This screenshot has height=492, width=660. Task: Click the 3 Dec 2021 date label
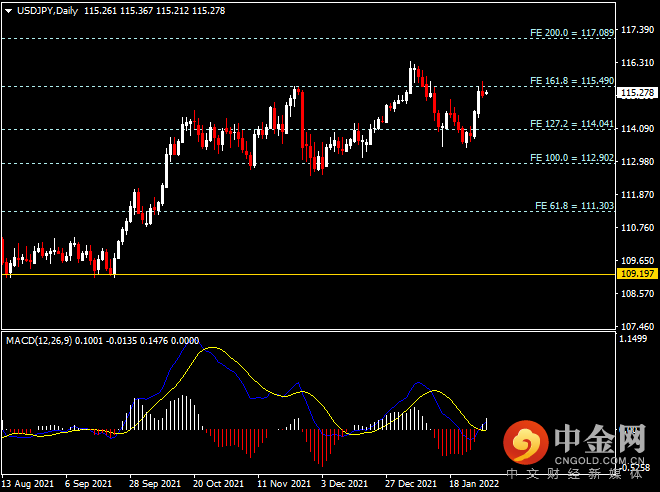pyautogui.click(x=344, y=484)
